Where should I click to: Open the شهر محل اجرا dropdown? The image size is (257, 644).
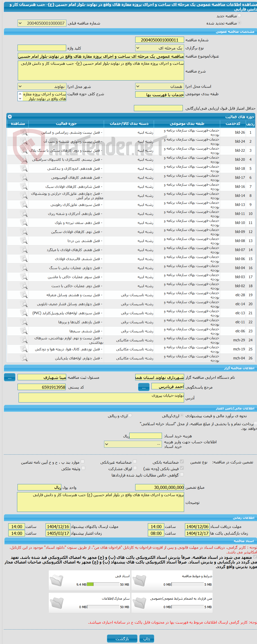[x=42, y=86]
